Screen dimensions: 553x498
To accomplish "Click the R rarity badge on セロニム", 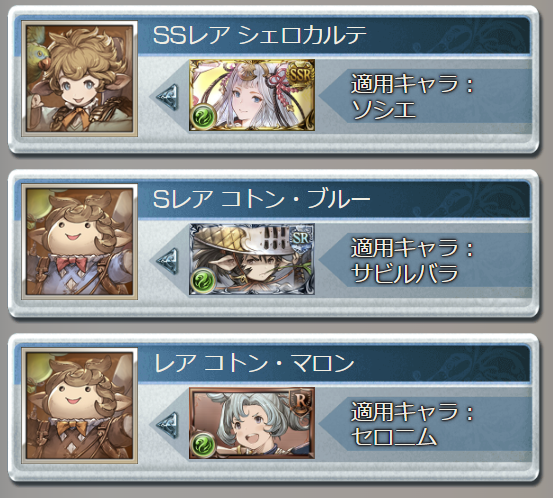I will click(x=301, y=402).
